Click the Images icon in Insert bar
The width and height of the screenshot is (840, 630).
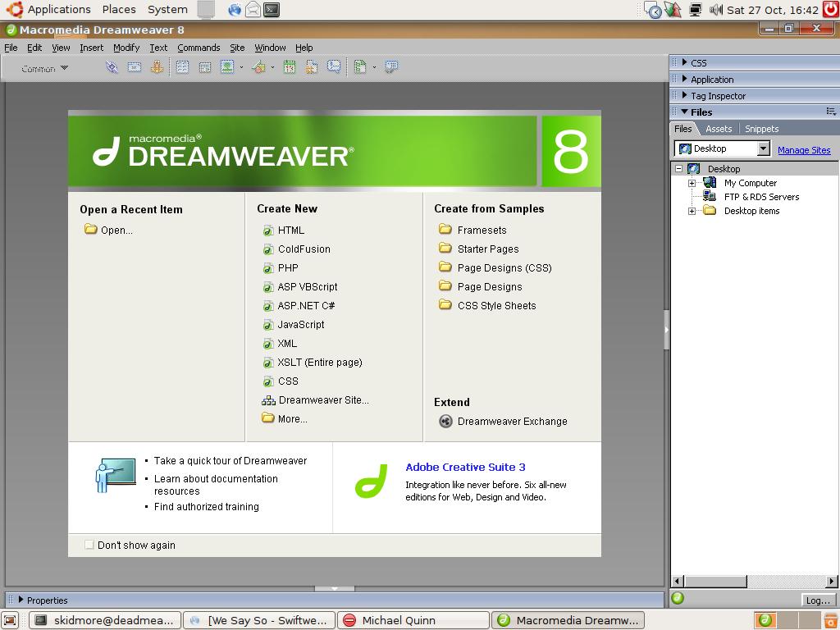coord(227,67)
